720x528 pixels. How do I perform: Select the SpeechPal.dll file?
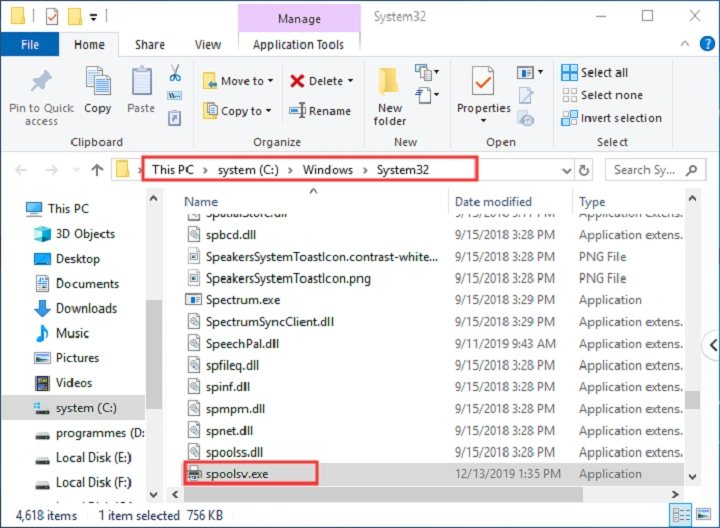(242, 344)
